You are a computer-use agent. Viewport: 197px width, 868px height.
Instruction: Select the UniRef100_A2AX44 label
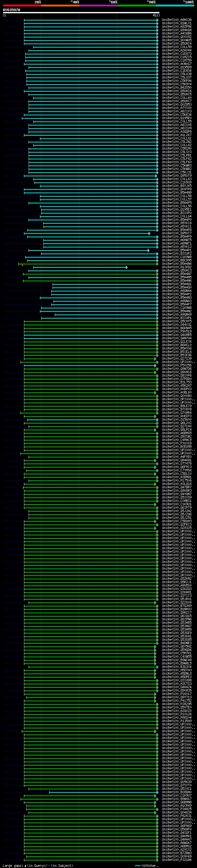[176, 50]
